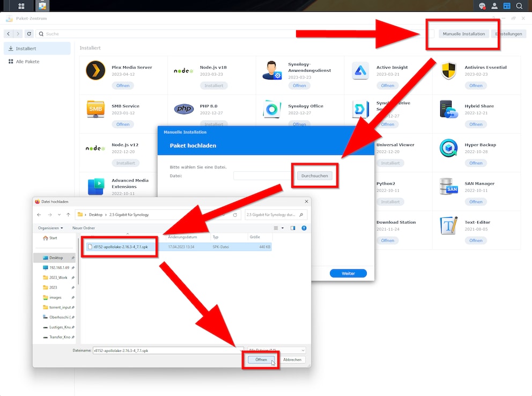
Task: Go up one folder in file dialog
Action: (x=68, y=215)
